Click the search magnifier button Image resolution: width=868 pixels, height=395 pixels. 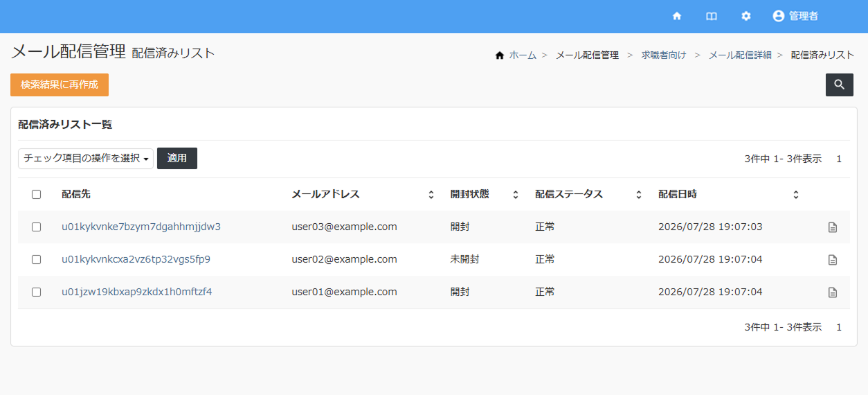(840, 85)
